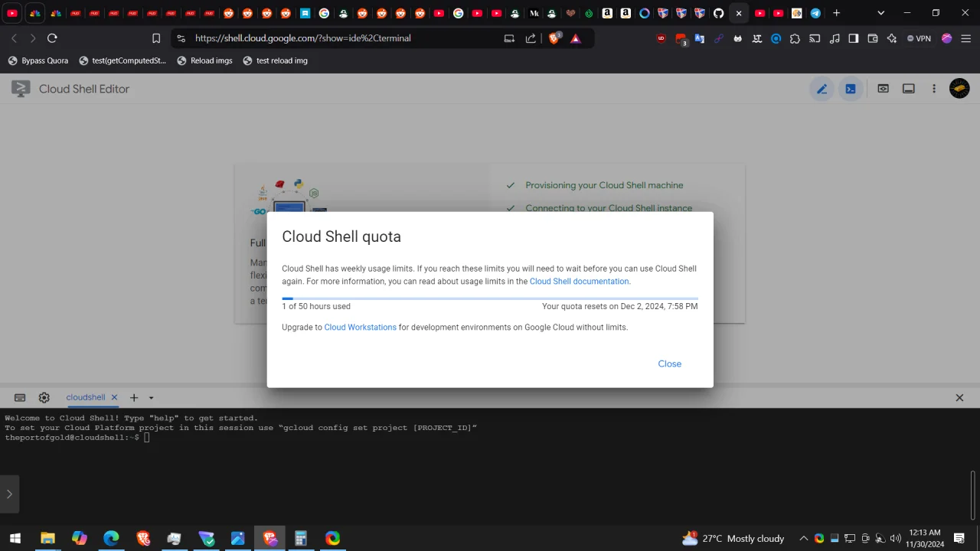This screenshot has height=551, width=980.
Task: Open the taskbar weather widget
Action: click(x=733, y=539)
